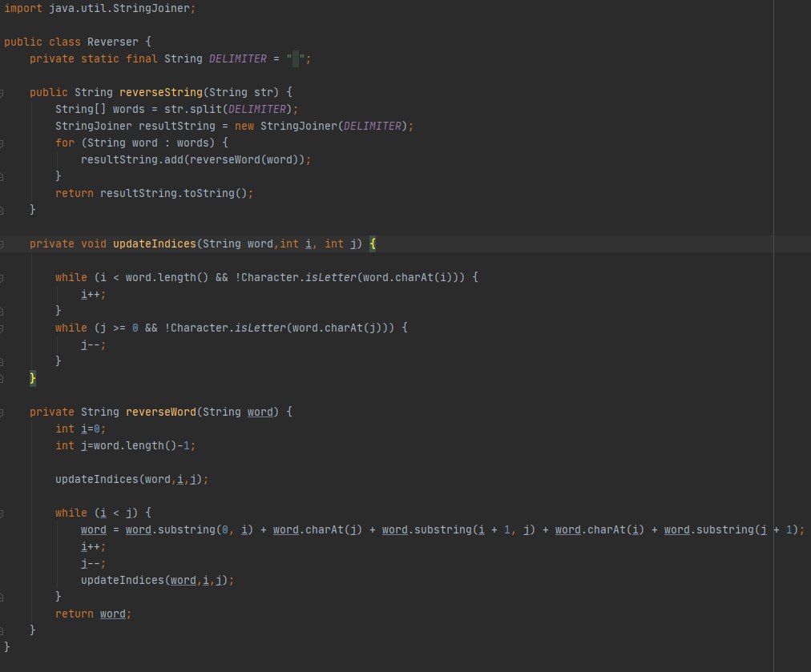Collapse the for loop fold marker
This screenshot has width=811, height=672.
pyautogui.click(x=2, y=143)
